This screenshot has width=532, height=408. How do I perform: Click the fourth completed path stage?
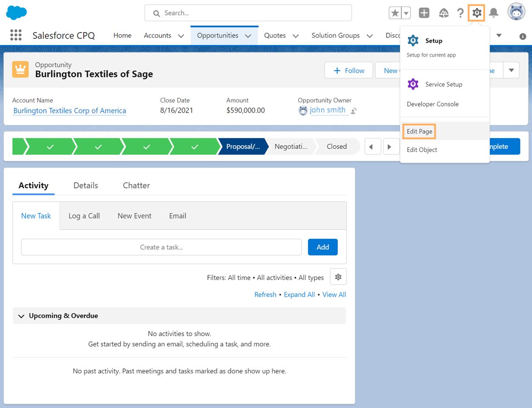coord(194,147)
